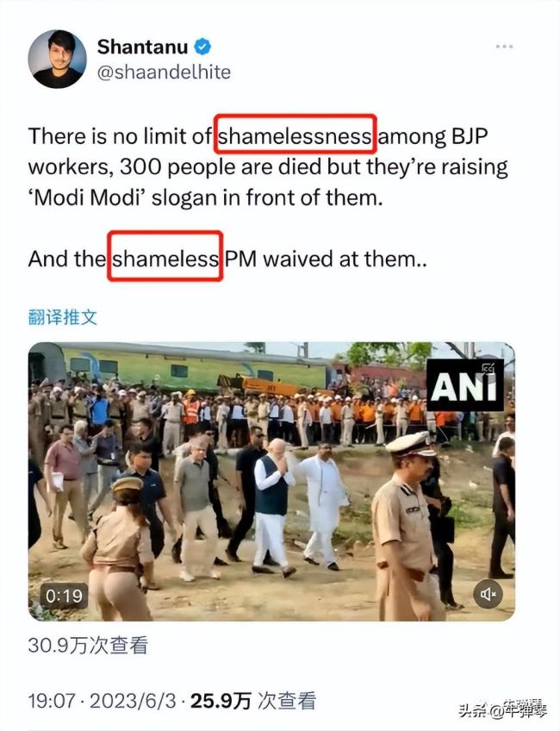Click the highlighted word shameless

[165, 259]
